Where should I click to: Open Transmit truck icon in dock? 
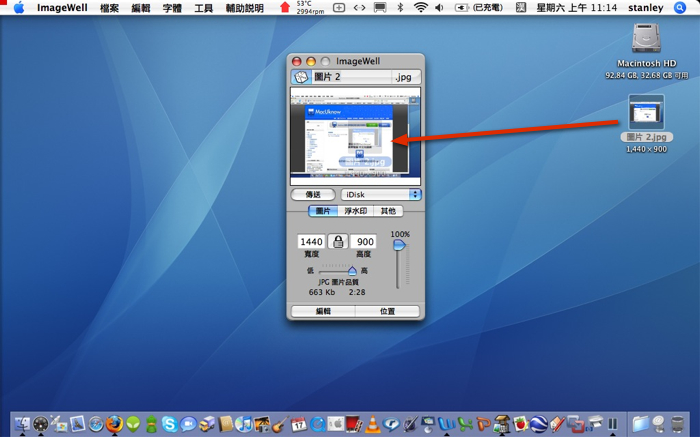tap(207, 423)
